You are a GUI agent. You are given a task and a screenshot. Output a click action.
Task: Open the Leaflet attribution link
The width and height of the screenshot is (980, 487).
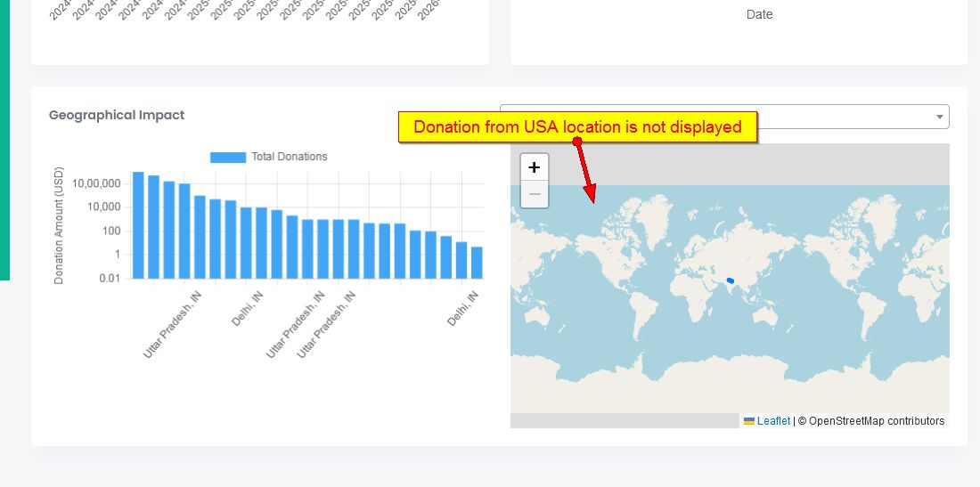tap(773, 421)
